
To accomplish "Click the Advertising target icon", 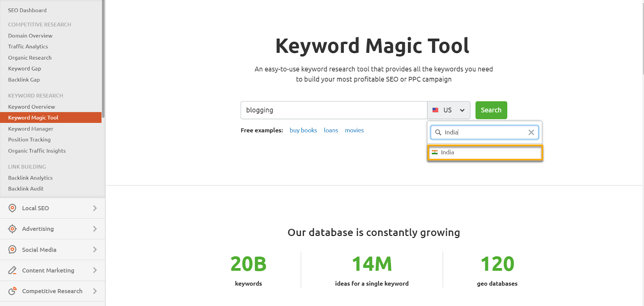I will coord(12,229).
